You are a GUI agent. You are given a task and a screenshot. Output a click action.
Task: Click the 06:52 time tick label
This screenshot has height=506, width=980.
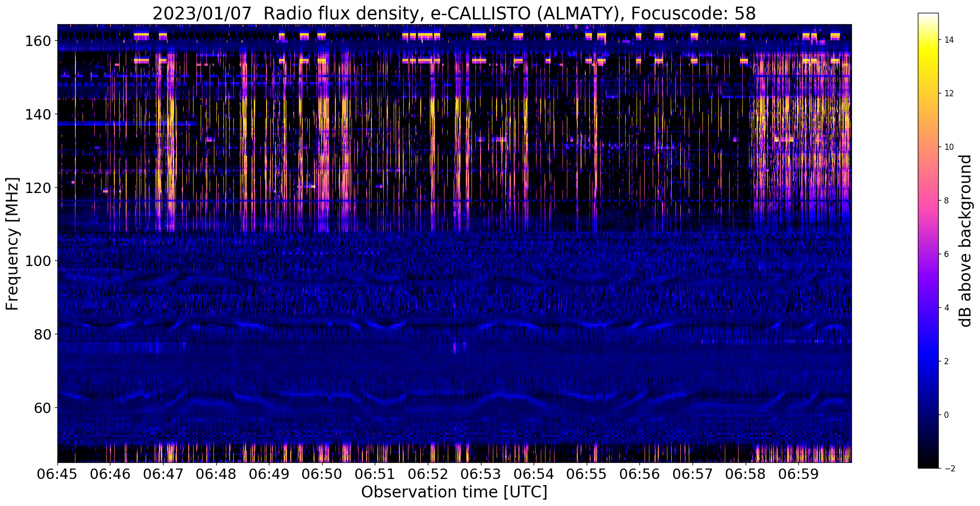(428, 473)
